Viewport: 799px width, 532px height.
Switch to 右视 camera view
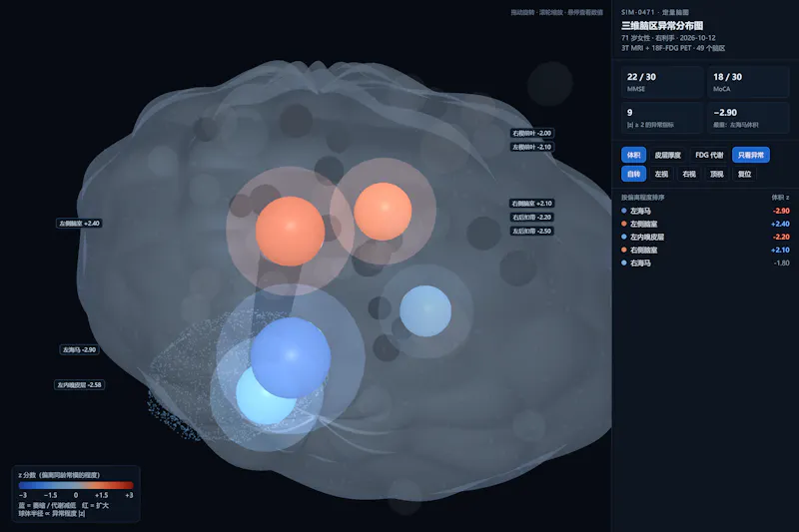click(689, 174)
